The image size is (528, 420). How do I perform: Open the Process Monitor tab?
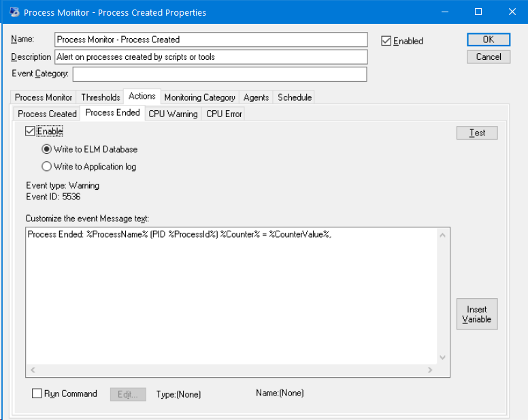tap(44, 97)
